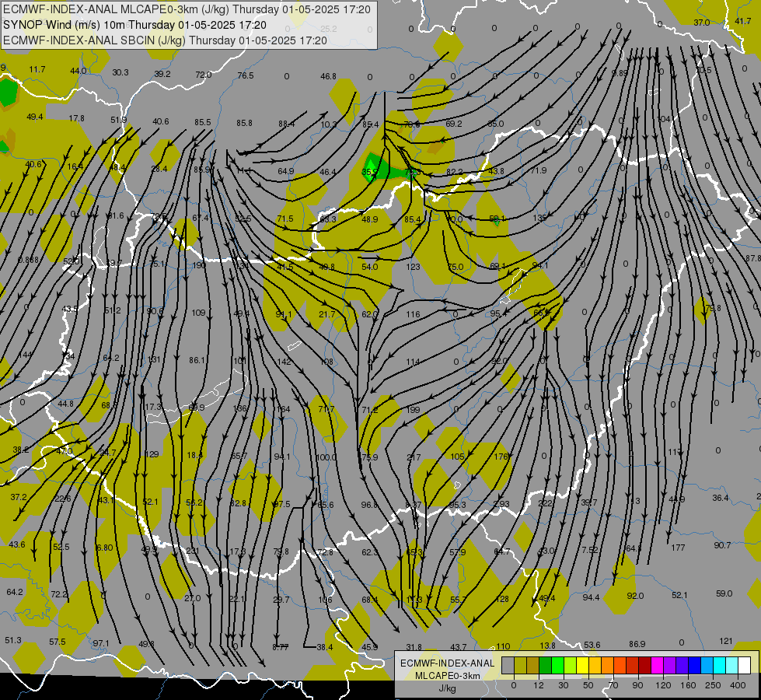This screenshot has width=761, height=700.
Task: Click the map value 222
Action: 545,503
